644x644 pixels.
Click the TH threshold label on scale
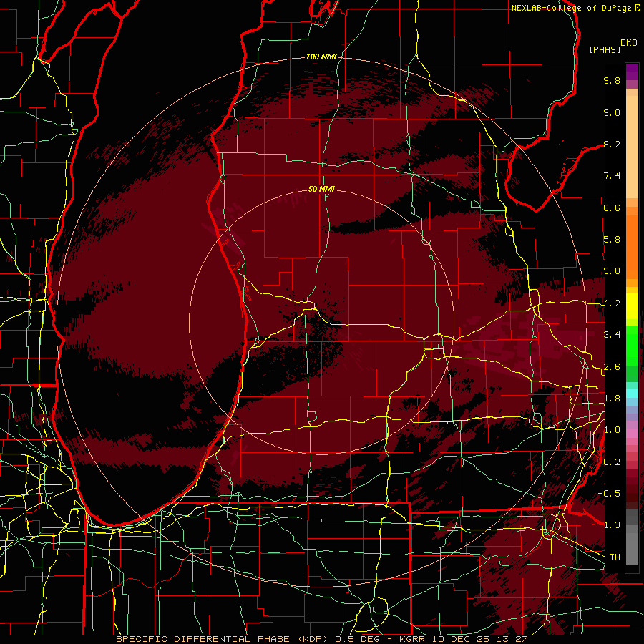[x=615, y=557]
